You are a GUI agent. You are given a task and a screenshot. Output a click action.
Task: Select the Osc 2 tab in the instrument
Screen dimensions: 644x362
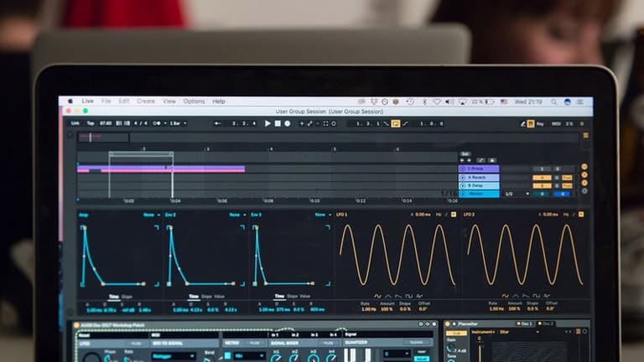(546, 323)
